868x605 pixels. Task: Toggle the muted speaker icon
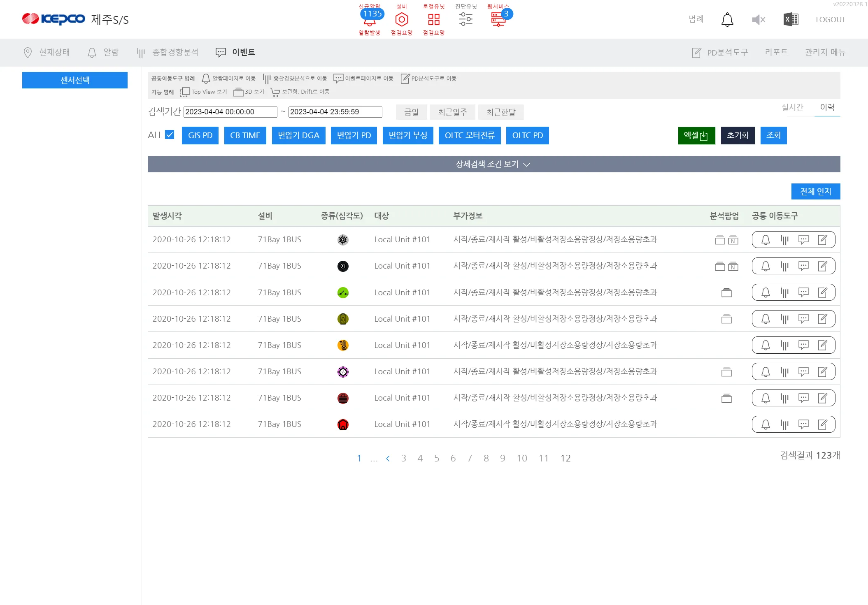pos(759,19)
